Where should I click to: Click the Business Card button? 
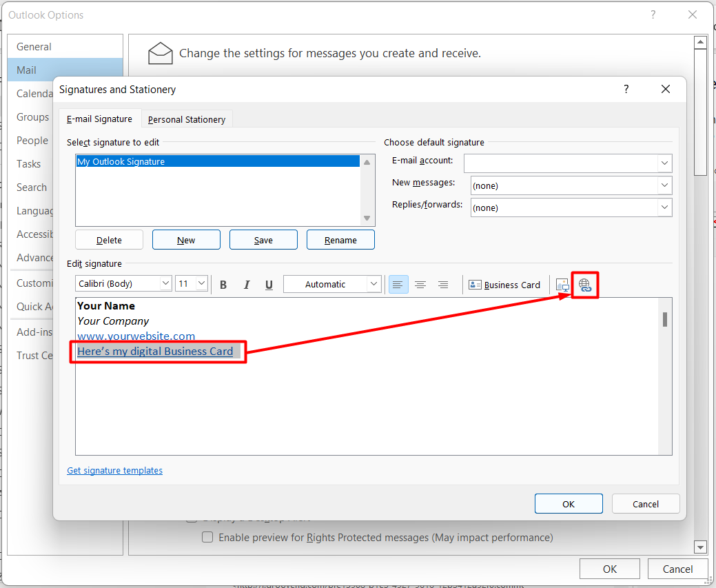point(504,285)
